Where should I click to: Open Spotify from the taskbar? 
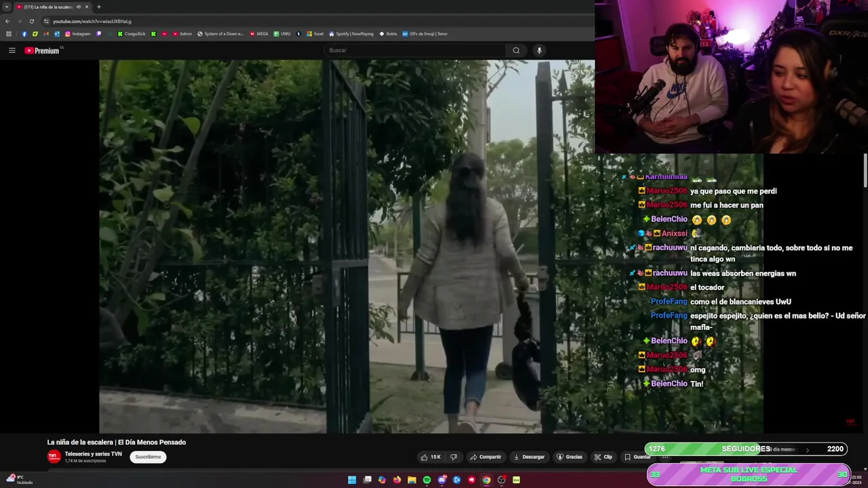click(427, 480)
